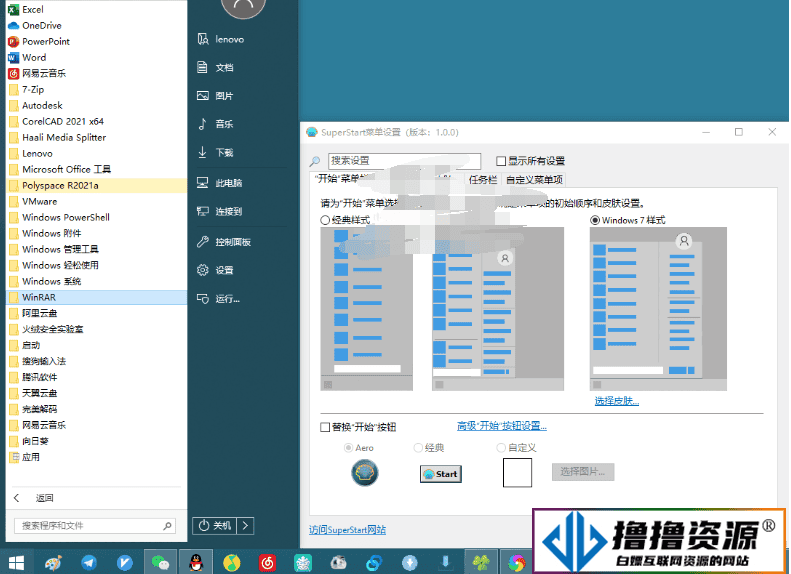Expand the Haali Media Splitter folder
The height and width of the screenshot is (574, 791).
(96, 138)
